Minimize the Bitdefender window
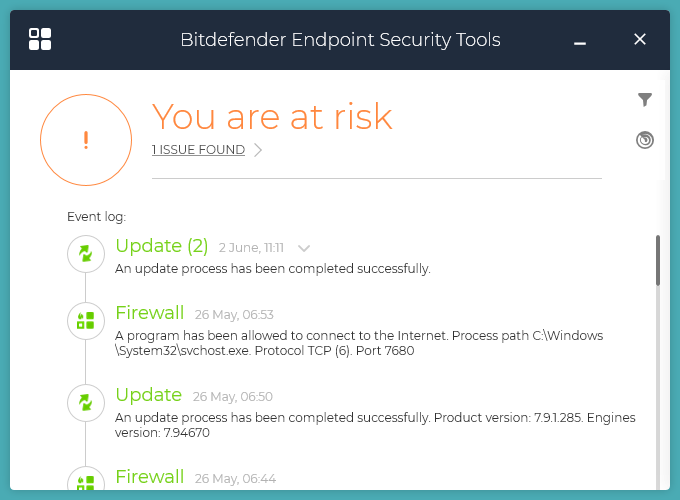Viewport: 680px width, 500px height. coord(580,40)
